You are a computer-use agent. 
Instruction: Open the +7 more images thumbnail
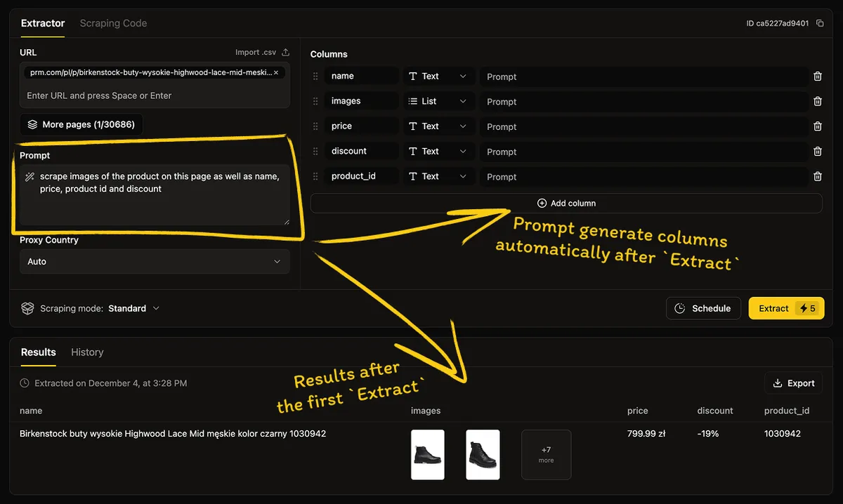(546, 454)
